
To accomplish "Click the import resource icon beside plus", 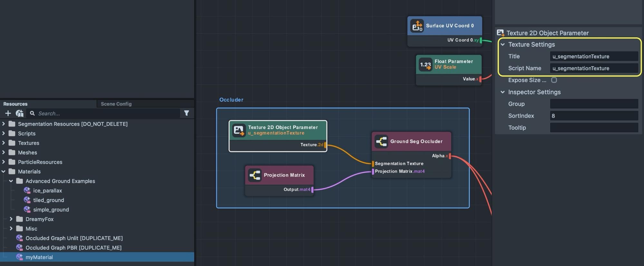I will pyautogui.click(x=20, y=113).
